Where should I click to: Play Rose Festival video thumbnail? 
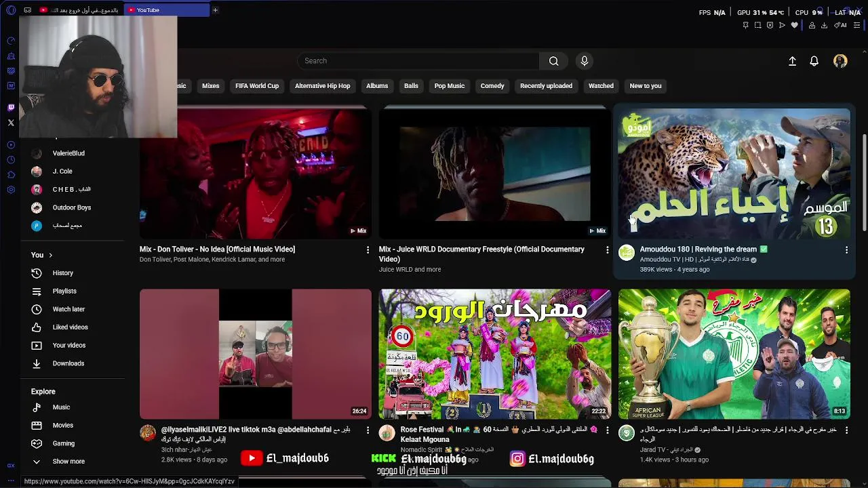[495, 354]
